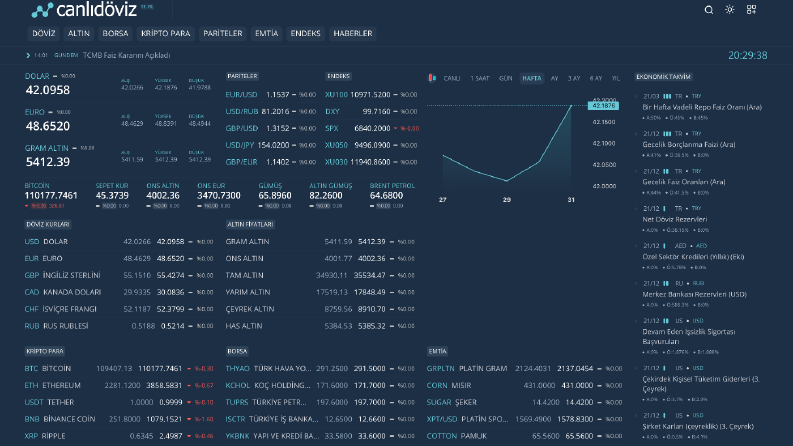This screenshot has width=793, height=446.
Task: Toggle light theme with sun icon
Action: pos(729,10)
